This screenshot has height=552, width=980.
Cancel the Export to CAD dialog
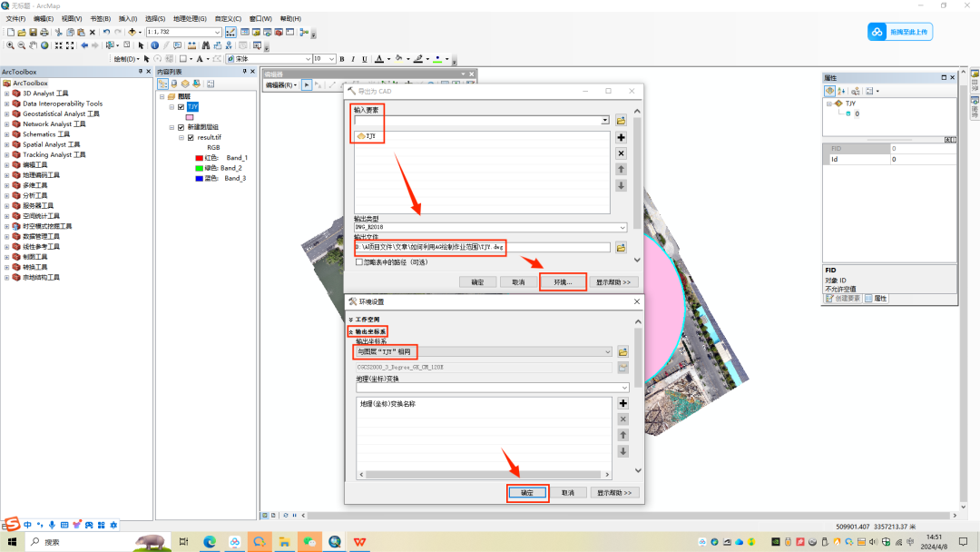coord(518,282)
